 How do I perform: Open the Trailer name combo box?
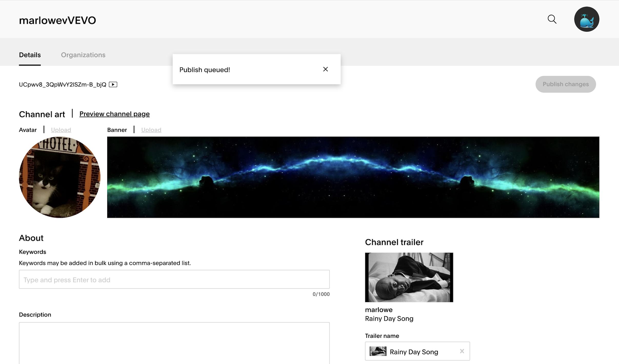point(417,351)
